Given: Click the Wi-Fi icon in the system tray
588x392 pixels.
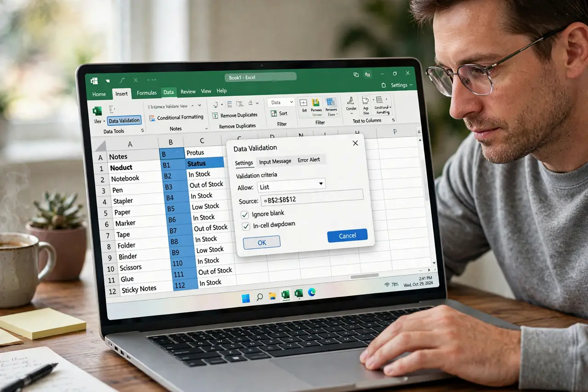Looking at the screenshot, I should [386, 285].
